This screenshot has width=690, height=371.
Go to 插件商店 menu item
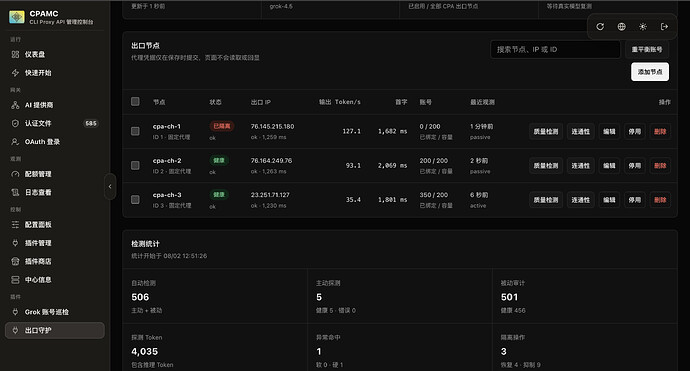55,261
